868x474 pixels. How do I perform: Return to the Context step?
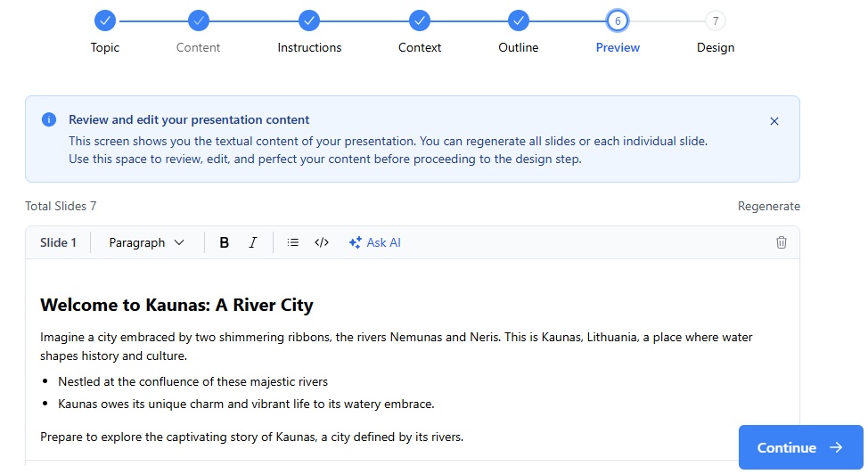tap(420, 20)
